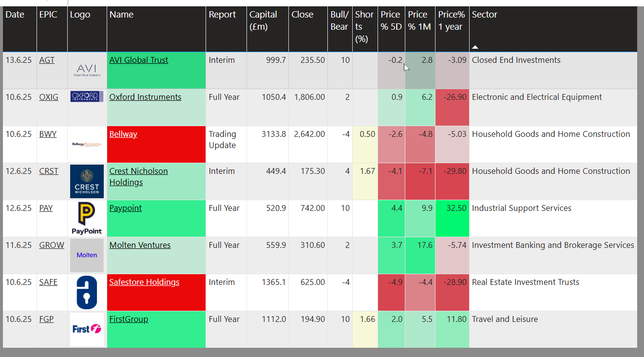Sort by the EPIC column header
This screenshot has width=644, height=357.
click(52, 29)
